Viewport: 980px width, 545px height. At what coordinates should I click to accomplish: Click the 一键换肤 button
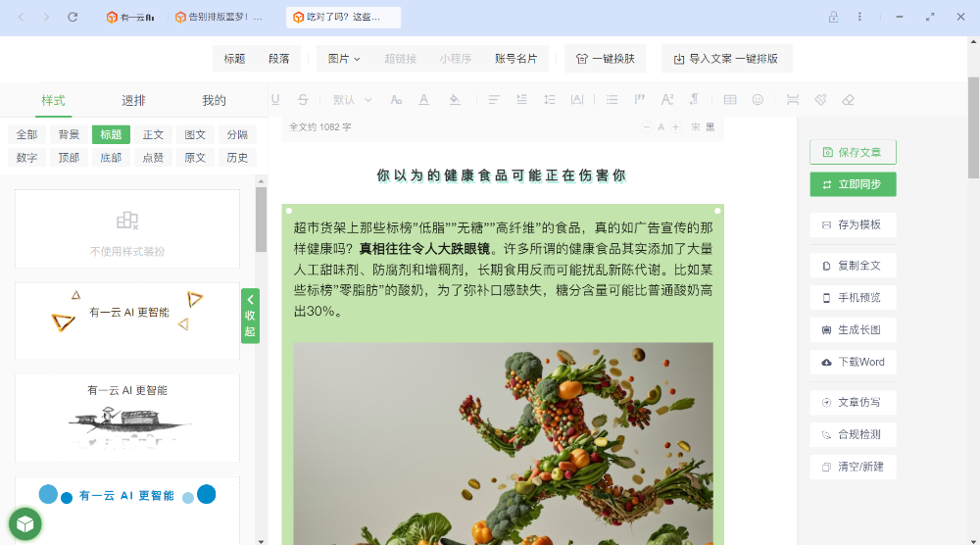pyautogui.click(x=605, y=59)
